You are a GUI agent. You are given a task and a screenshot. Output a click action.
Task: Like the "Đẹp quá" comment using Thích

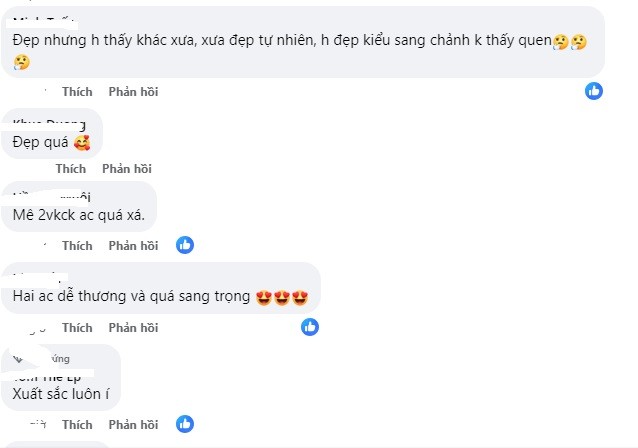[x=71, y=169]
